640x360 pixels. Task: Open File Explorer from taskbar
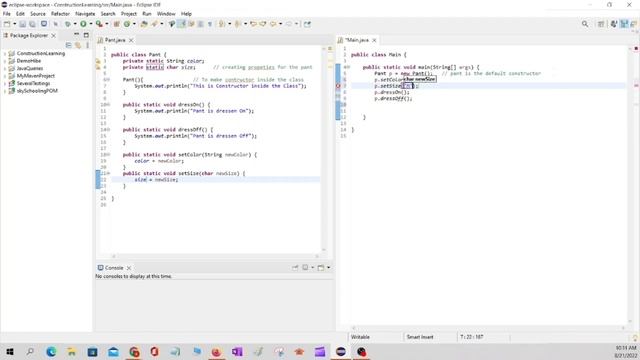[x=71, y=351]
